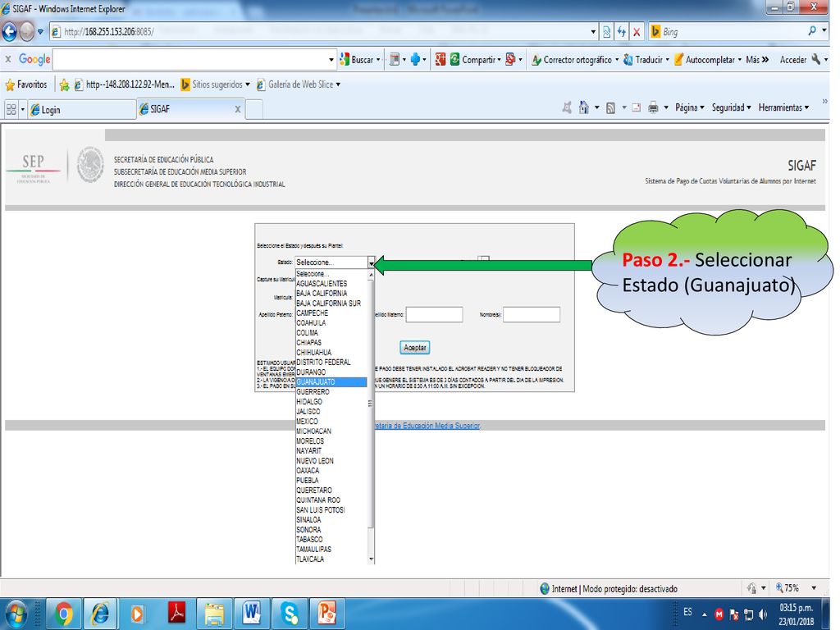
Task: Click Acceder in the Google toolbar
Action: point(793,59)
